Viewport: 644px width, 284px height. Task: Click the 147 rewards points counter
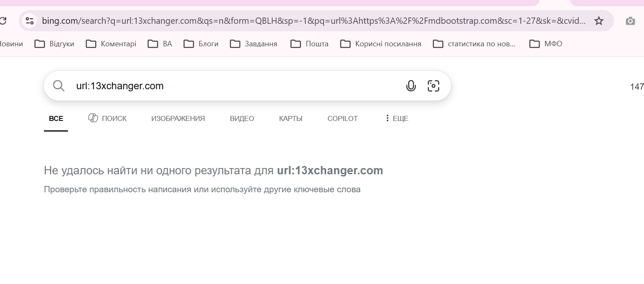(x=637, y=87)
